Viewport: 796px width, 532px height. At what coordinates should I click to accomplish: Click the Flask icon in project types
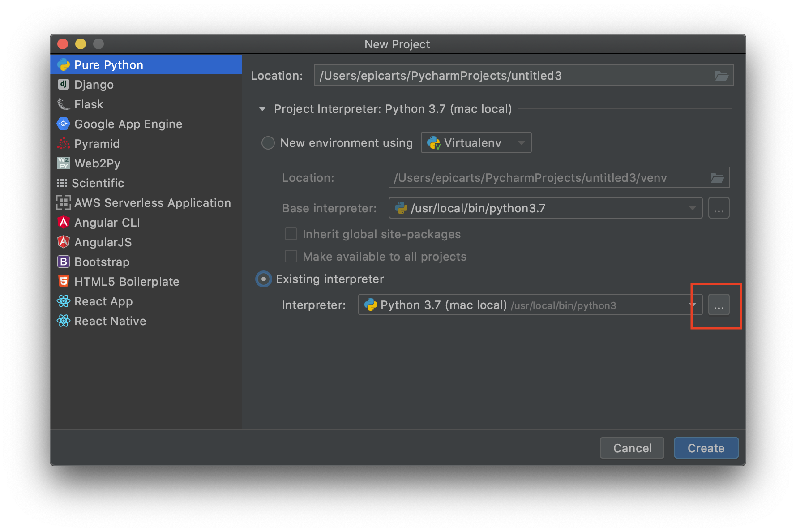click(64, 104)
